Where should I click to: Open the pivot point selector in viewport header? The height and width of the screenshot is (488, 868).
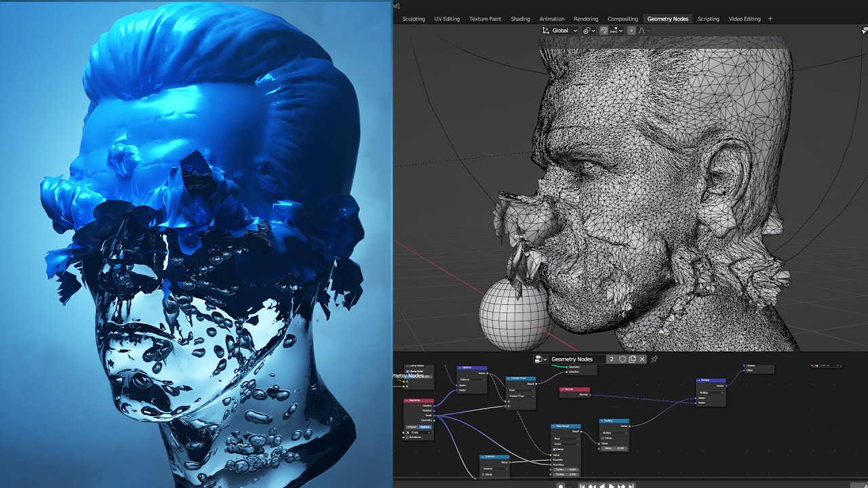pyautogui.click(x=589, y=30)
